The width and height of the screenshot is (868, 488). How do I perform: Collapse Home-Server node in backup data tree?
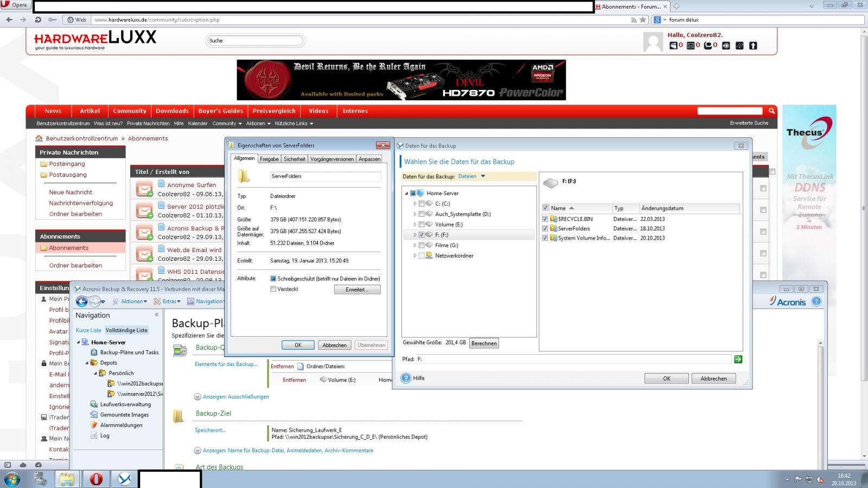pyautogui.click(x=406, y=194)
